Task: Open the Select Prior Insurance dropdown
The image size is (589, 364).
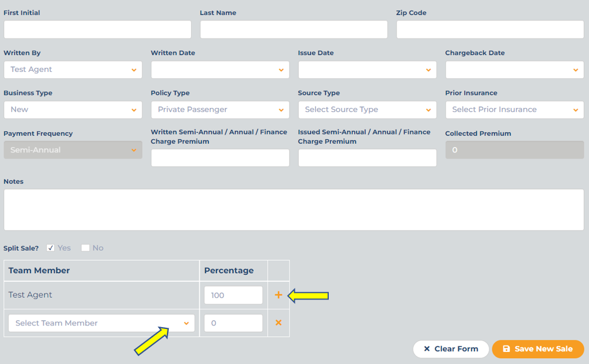Action: tap(515, 110)
